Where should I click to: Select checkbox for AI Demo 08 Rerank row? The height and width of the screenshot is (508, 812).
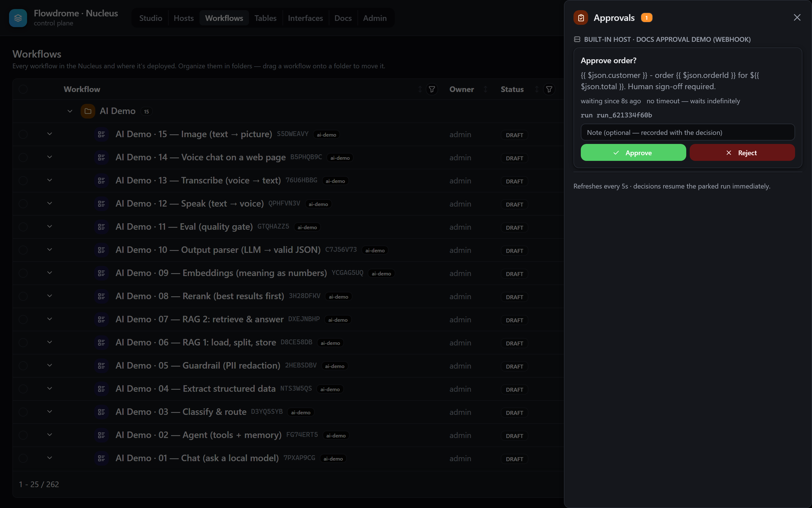[23, 297]
